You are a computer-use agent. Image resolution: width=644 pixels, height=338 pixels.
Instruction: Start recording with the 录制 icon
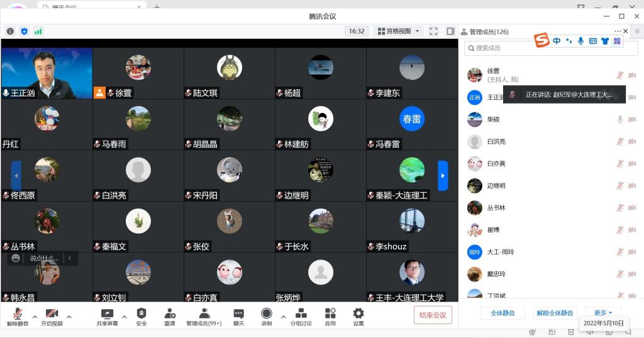(x=267, y=316)
